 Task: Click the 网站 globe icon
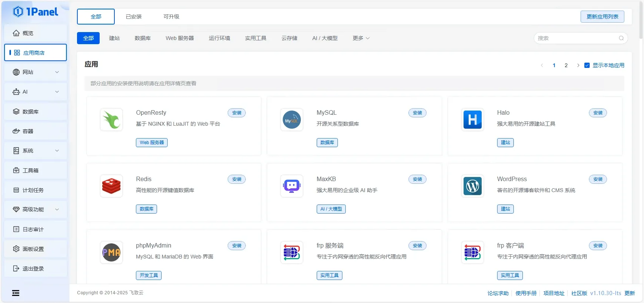(16, 72)
